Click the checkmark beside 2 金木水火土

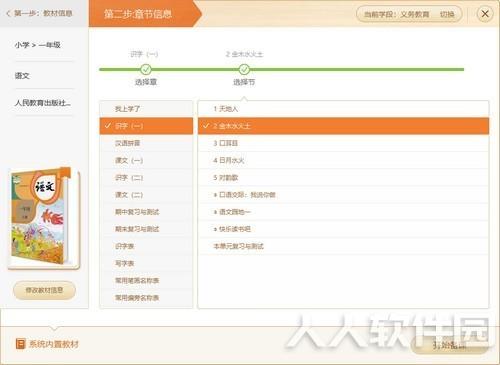click(x=206, y=126)
